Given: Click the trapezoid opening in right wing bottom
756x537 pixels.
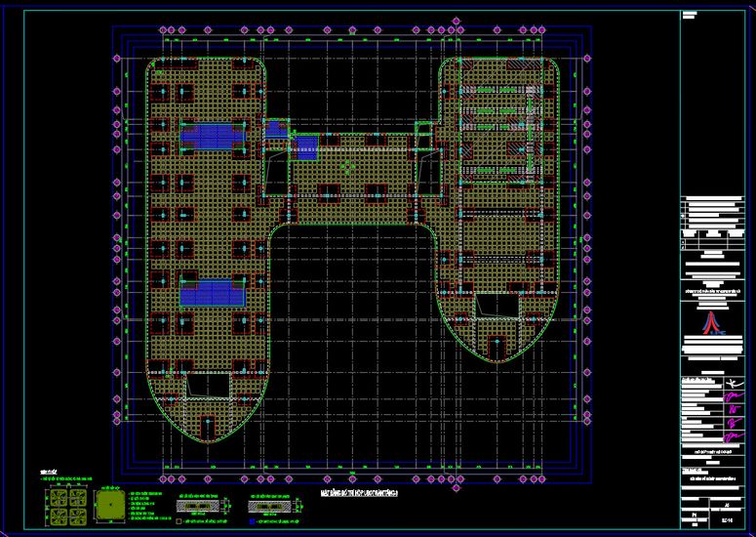Looking at the screenshot, I should (x=497, y=306).
